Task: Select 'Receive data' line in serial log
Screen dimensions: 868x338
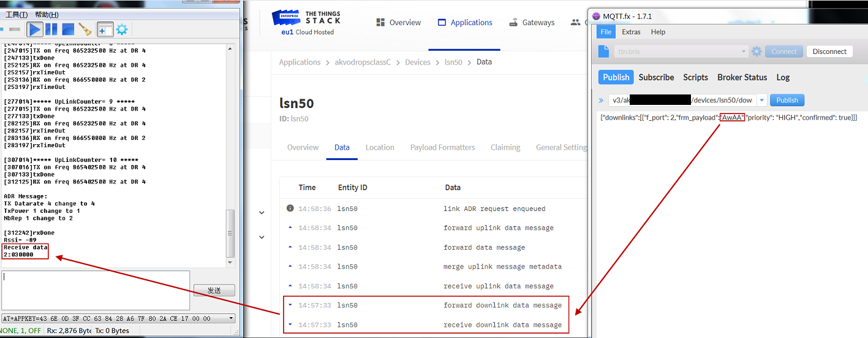Action: [x=25, y=247]
